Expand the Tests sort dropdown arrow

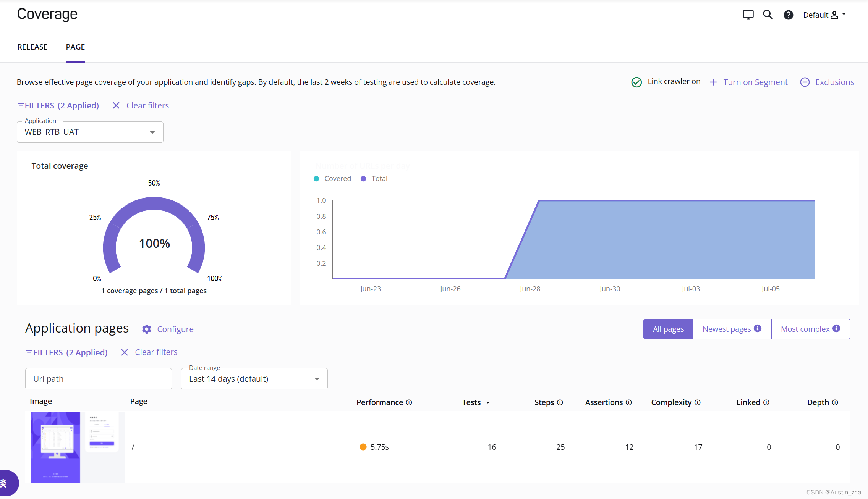(x=488, y=402)
